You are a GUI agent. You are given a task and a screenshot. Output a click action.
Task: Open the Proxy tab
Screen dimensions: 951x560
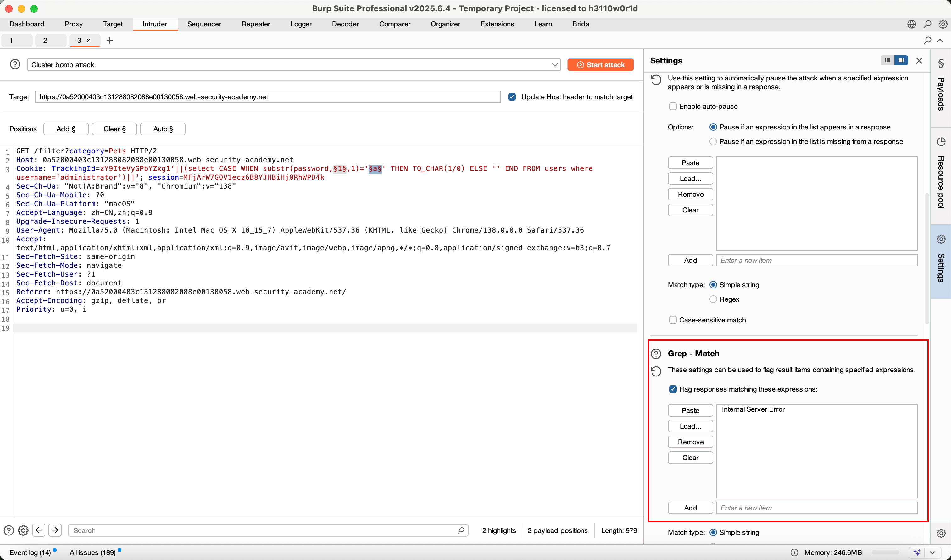[x=73, y=24]
